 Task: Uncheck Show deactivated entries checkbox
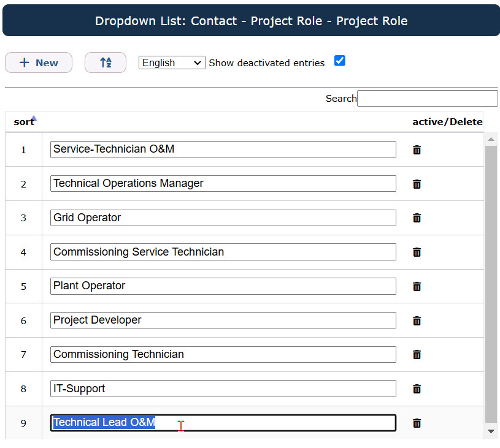click(340, 61)
